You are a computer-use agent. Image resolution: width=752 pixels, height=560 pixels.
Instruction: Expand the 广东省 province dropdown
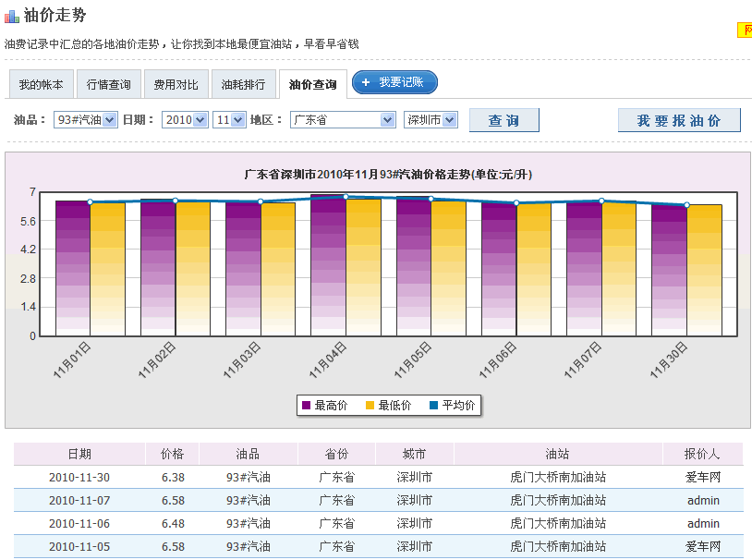coord(343,118)
